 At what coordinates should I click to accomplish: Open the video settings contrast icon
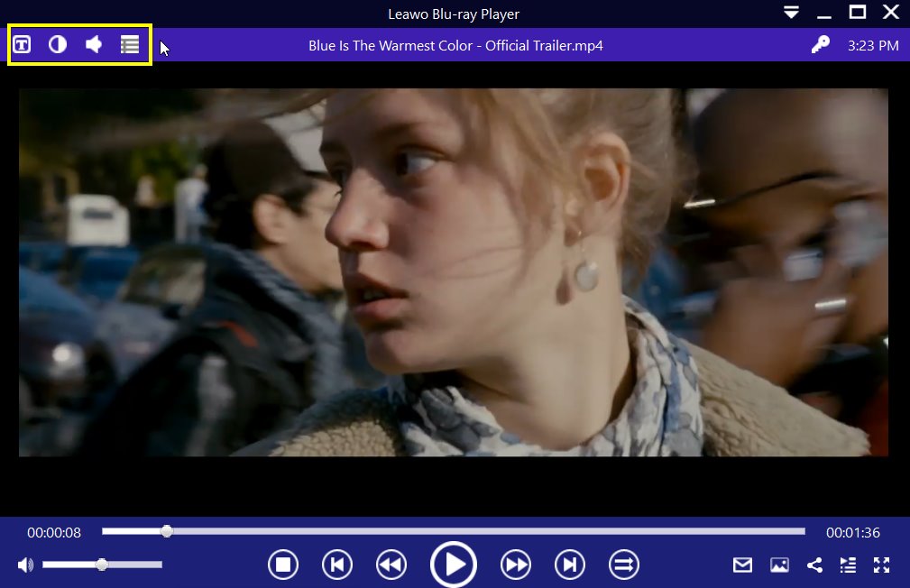pos(58,45)
